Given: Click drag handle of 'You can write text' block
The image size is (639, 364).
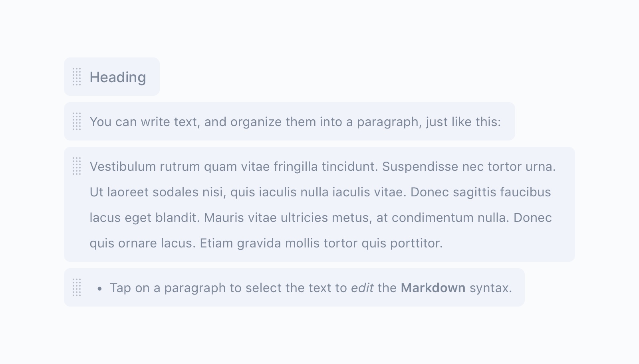Looking at the screenshot, I should [77, 121].
